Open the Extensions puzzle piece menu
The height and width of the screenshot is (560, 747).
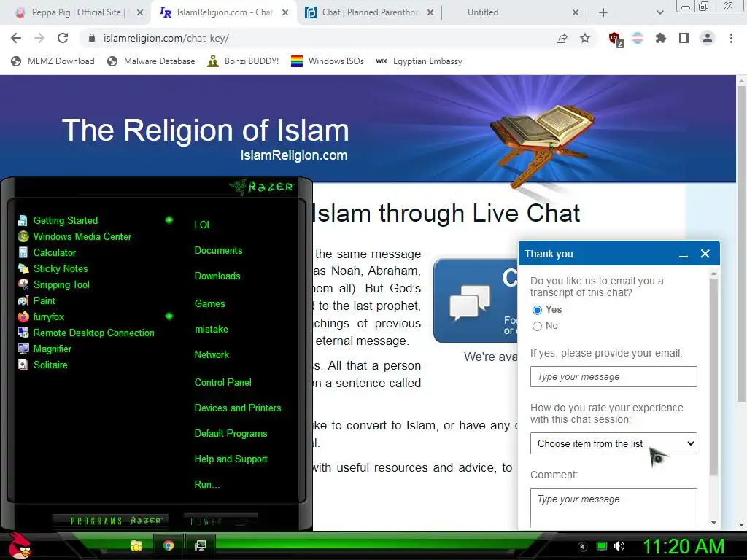point(661,38)
